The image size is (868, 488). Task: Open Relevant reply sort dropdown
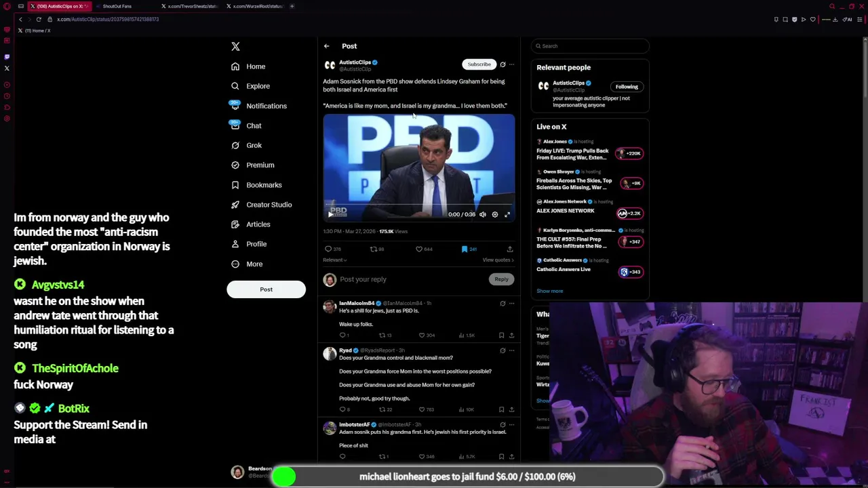(334, 260)
